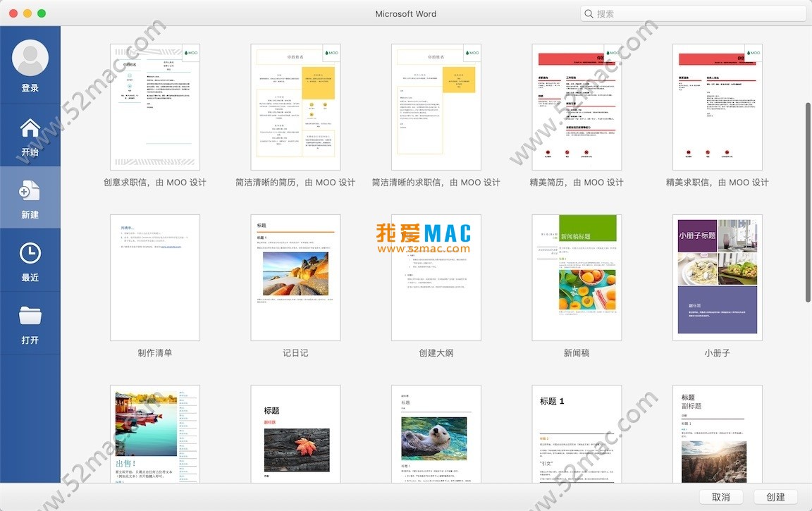Select the 标题 副标题 canyon photo template
The height and width of the screenshot is (511, 812).
click(718, 434)
